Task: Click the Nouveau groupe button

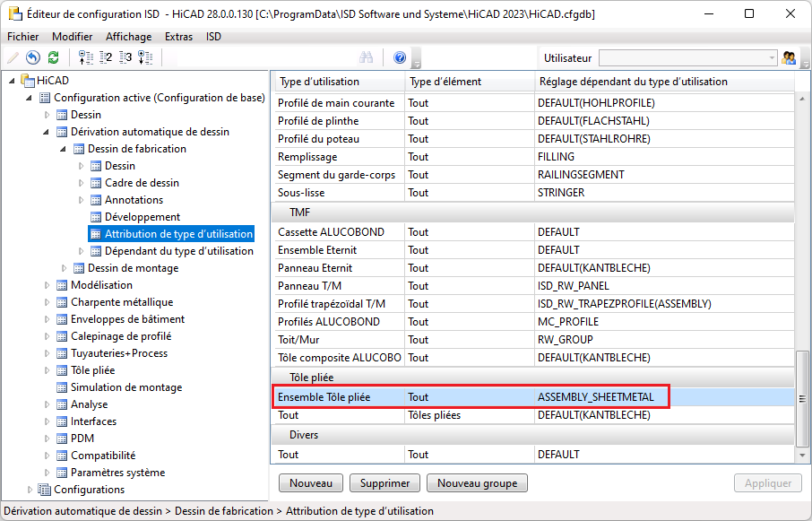Action: tap(477, 483)
